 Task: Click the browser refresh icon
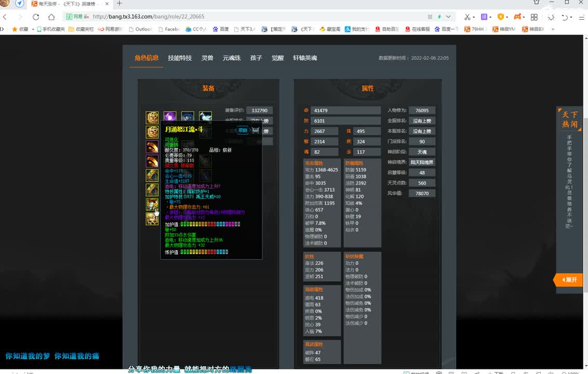[x=36, y=17]
